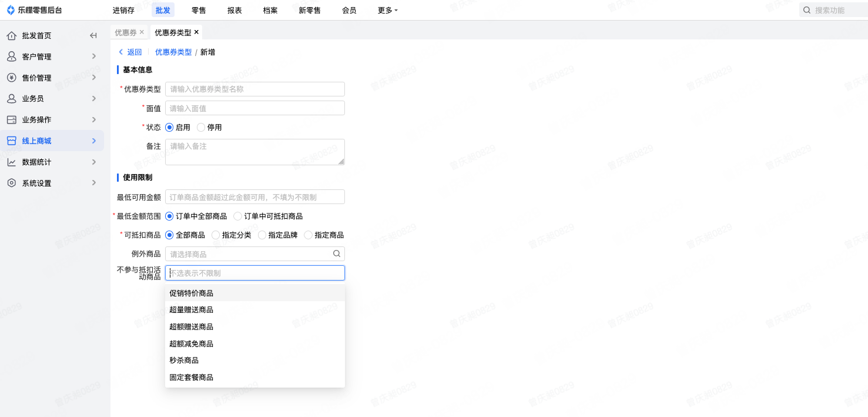Select 全部商品 for 可抵扣商品
Screen dimensions: 868x417
click(x=169, y=235)
